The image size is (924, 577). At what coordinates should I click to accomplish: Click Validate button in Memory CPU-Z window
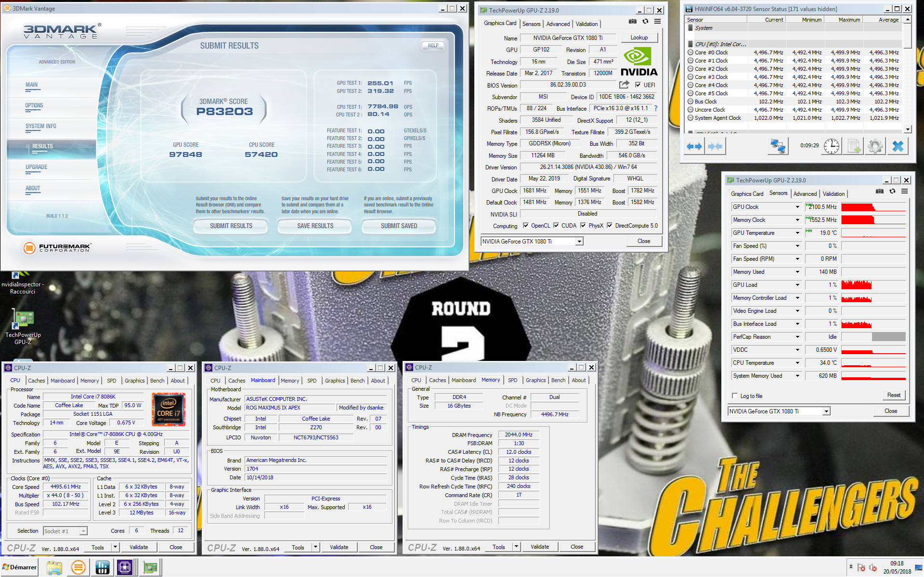click(540, 547)
